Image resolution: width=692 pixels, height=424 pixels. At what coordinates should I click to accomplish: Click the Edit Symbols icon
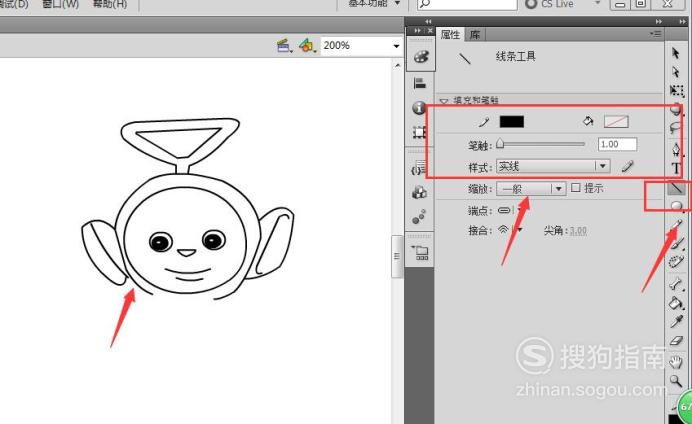307,45
